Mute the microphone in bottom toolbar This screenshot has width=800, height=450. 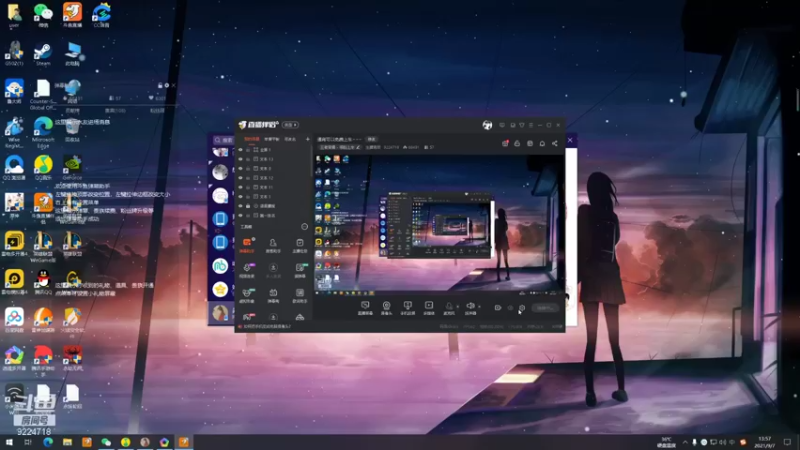(x=448, y=308)
